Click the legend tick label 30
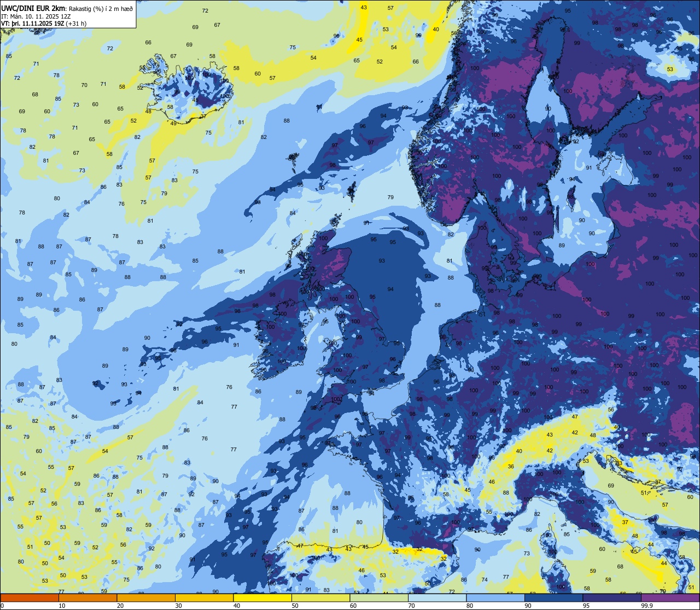This screenshot has height=610, width=700. (x=179, y=606)
